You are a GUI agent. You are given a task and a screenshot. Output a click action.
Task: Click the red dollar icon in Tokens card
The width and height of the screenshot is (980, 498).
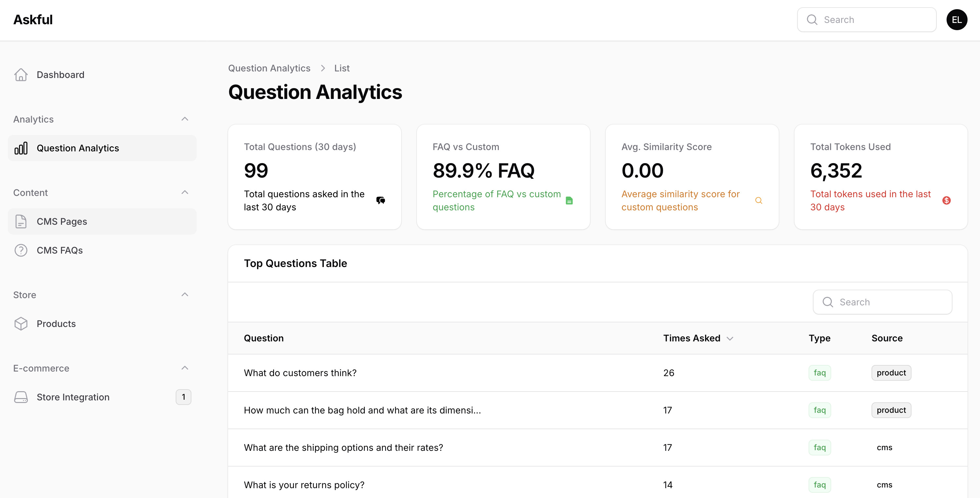point(946,200)
